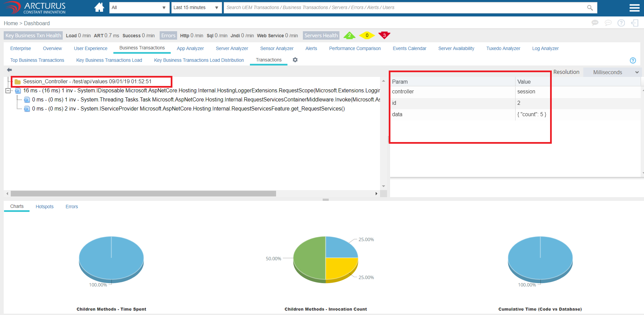
Task: Click the Session_Controller folder icon
Action: click(18, 82)
